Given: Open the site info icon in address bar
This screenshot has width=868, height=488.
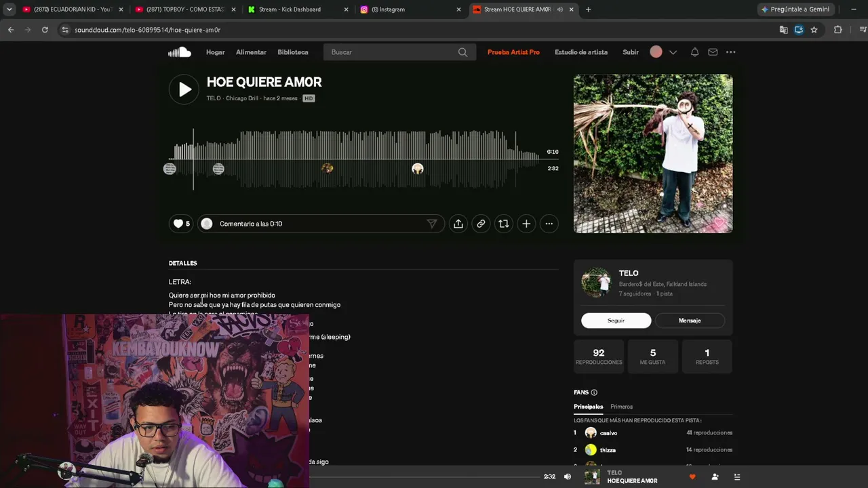Looking at the screenshot, I should click(65, 30).
